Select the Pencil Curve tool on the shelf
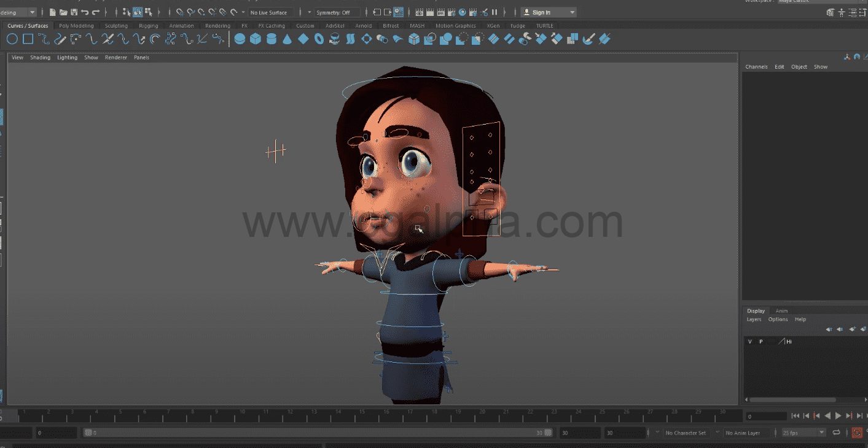868x448 pixels. [x=60, y=39]
